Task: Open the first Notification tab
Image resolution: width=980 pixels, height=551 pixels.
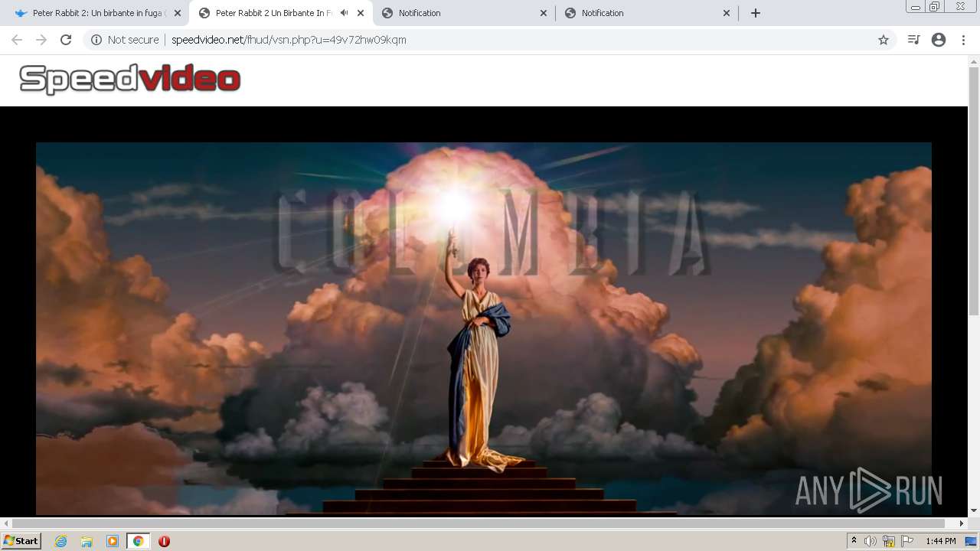Action: (463, 13)
